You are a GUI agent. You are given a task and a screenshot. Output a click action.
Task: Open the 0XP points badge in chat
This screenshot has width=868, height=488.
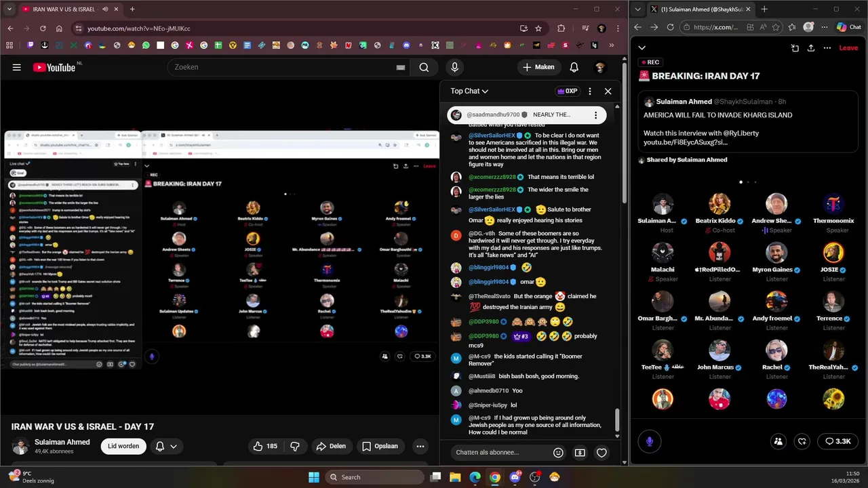567,91
